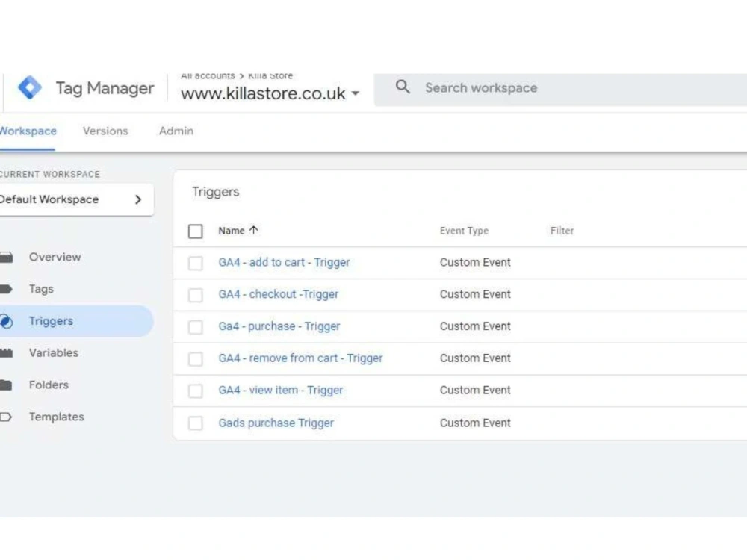Click the Killa Store breadcrumb link

pos(270,75)
